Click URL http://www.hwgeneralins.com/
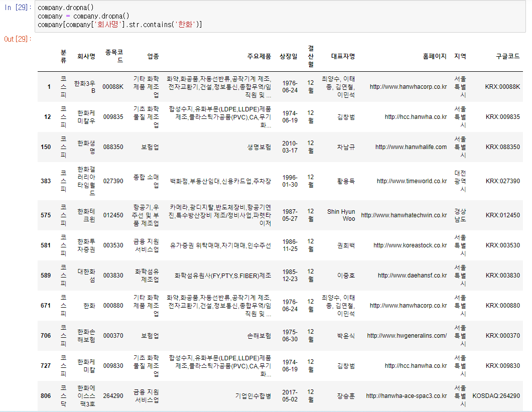Viewport: 532px width, 412px height. [x=407, y=336]
